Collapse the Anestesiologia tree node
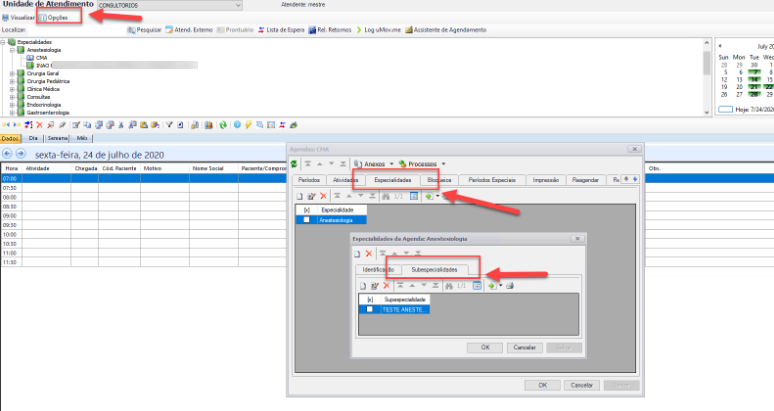 [x=13, y=50]
